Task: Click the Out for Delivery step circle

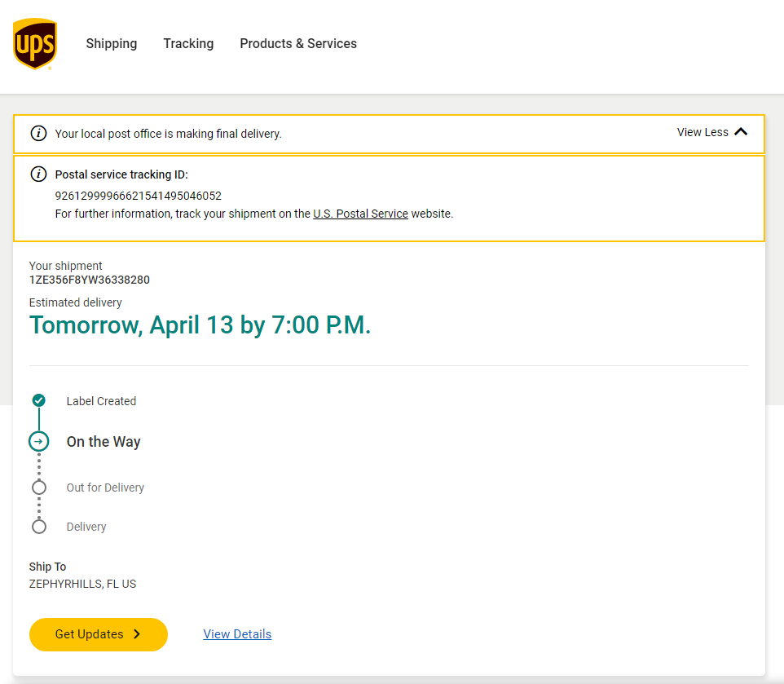Action: (38, 488)
